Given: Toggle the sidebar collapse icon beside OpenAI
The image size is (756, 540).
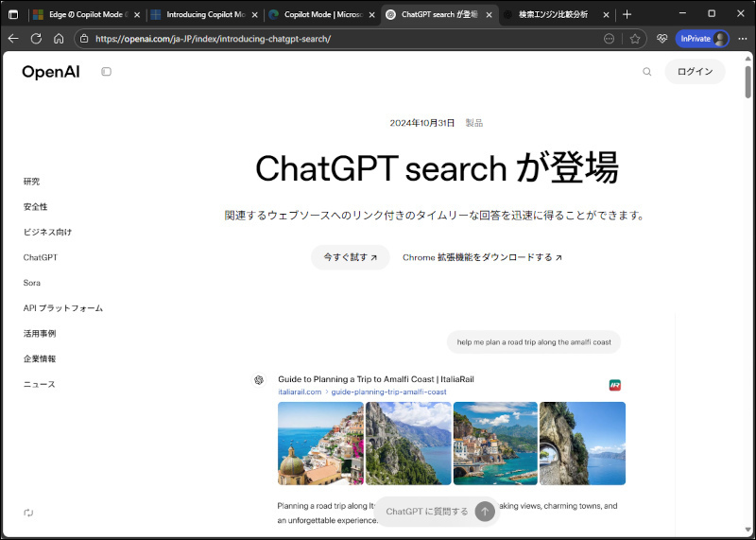Looking at the screenshot, I should click(x=106, y=72).
